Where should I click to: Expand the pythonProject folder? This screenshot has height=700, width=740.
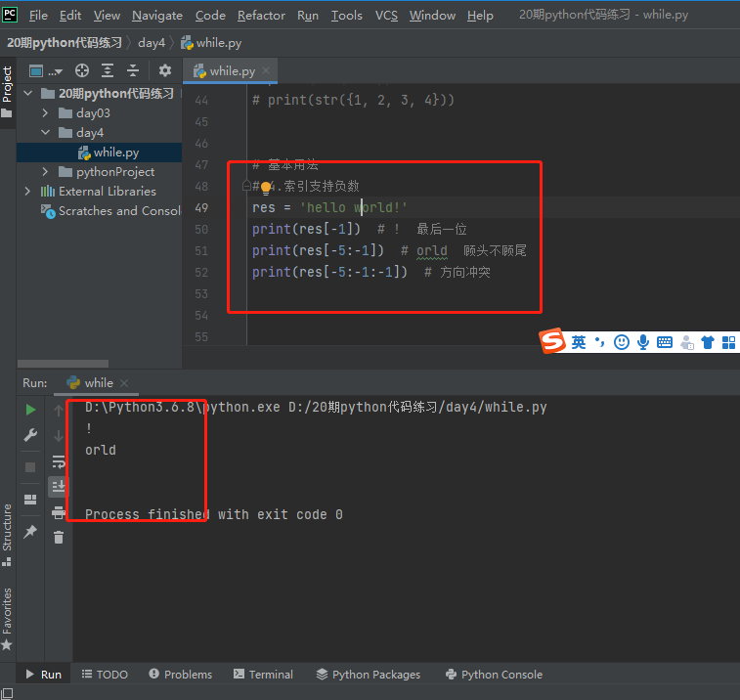pos(45,171)
